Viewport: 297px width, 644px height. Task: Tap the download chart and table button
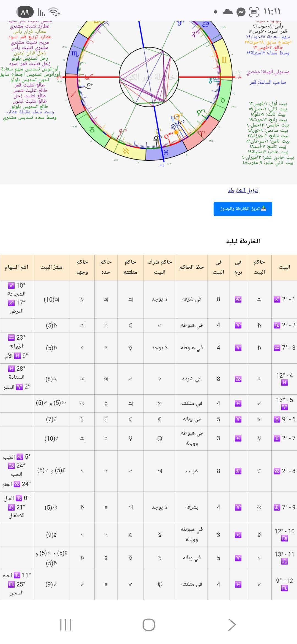[x=243, y=209]
